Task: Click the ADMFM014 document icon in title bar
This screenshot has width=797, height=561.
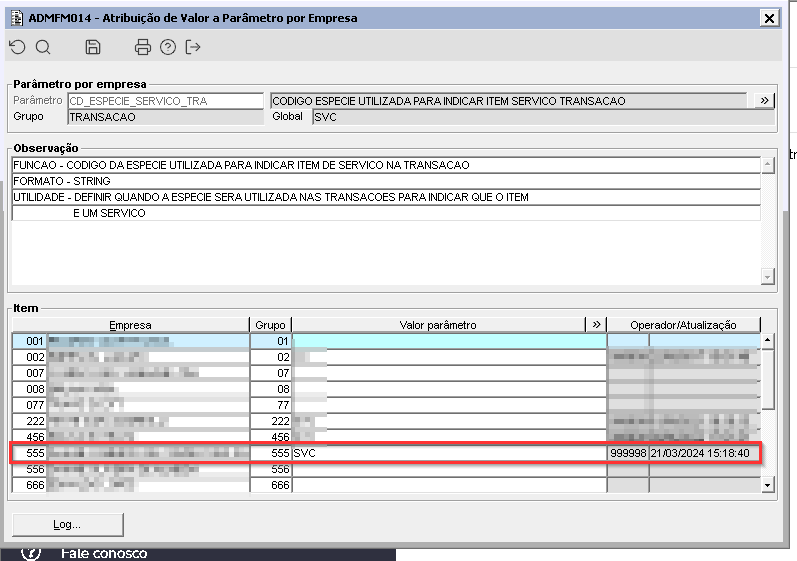Action: click(17, 18)
